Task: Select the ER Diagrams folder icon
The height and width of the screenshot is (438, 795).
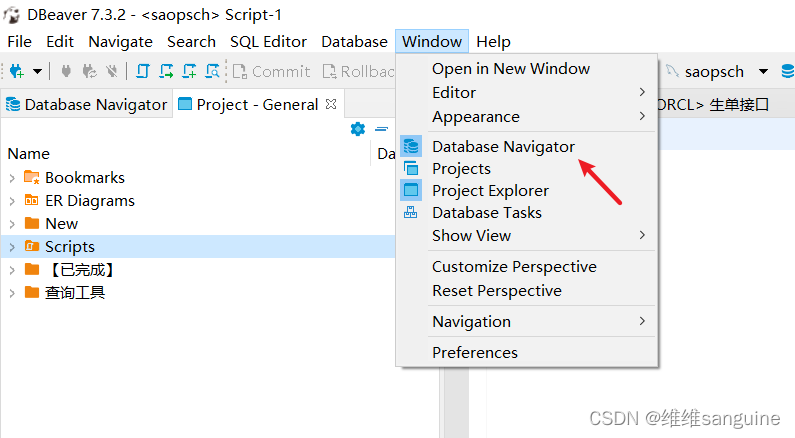Action: click(x=31, y=200)
